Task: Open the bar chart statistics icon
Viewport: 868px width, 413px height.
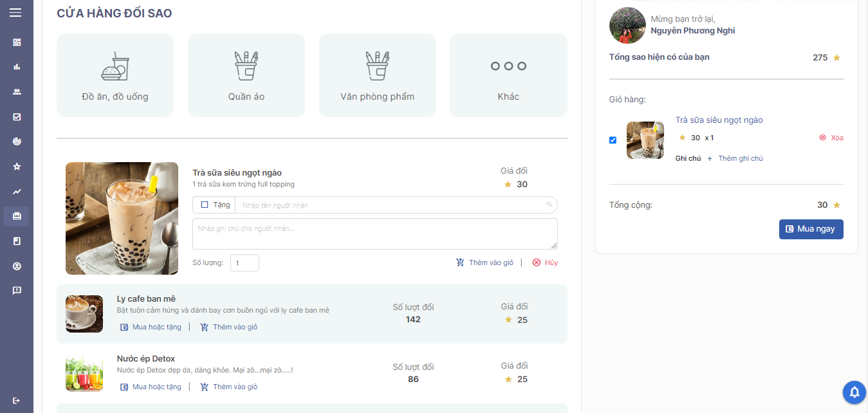Action: (16, 66)
